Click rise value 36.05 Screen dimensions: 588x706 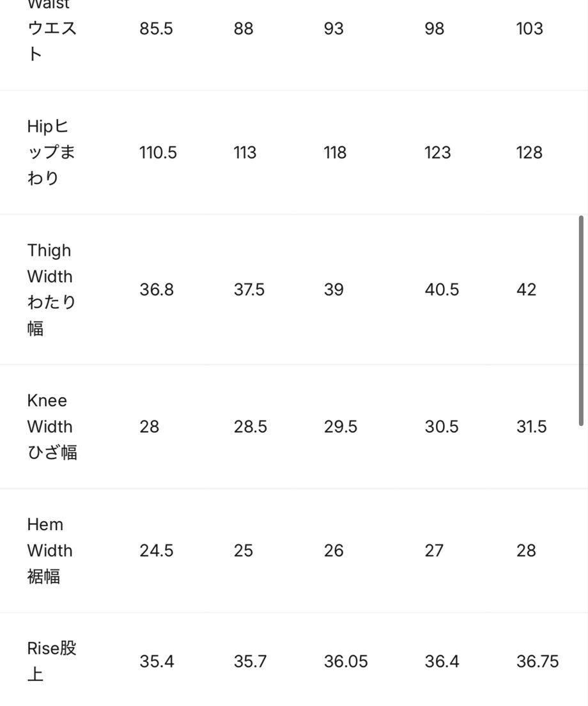346,661
